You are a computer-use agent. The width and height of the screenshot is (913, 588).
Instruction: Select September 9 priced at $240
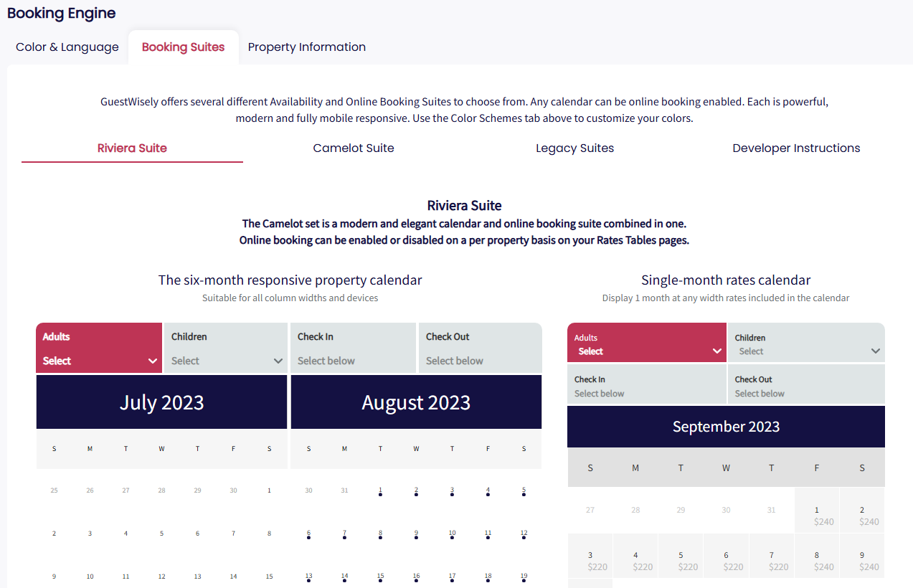tap(862, 556)
